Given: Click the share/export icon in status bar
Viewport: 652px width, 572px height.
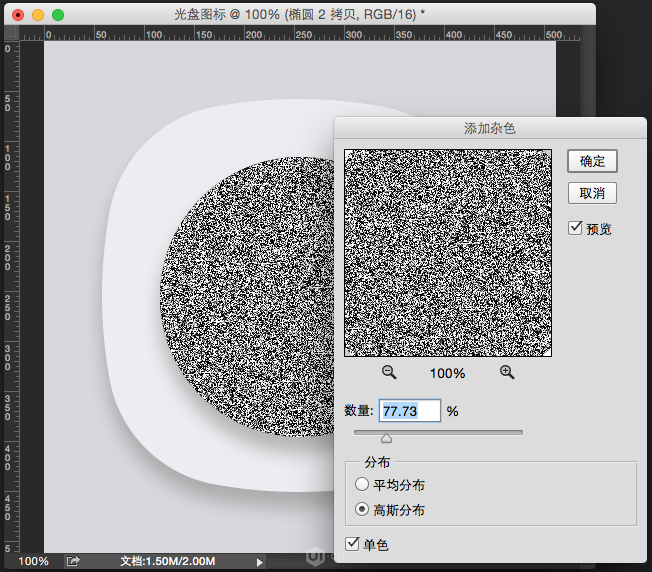Looking at the screenshot, I should click(73, 561).
